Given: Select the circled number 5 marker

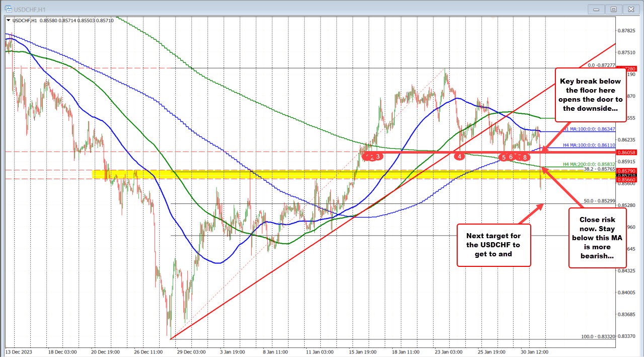Looking at the screenshot, I should (504, 157).
